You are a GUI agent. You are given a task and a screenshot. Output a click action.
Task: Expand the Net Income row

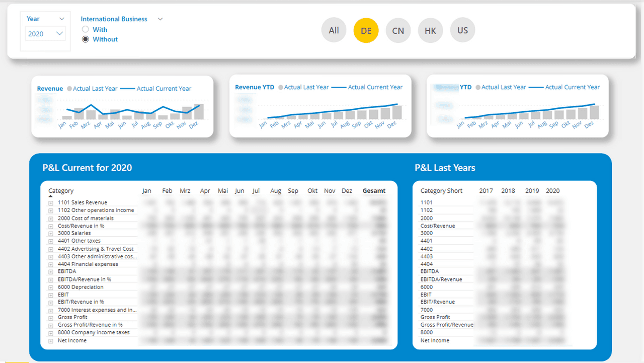[50, 340]
